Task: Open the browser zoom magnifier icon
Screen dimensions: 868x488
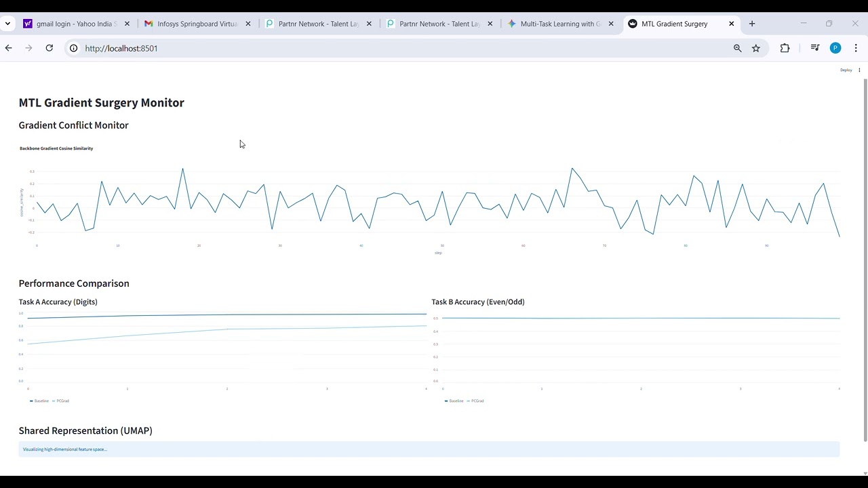Action: click(x=737, y=48)
